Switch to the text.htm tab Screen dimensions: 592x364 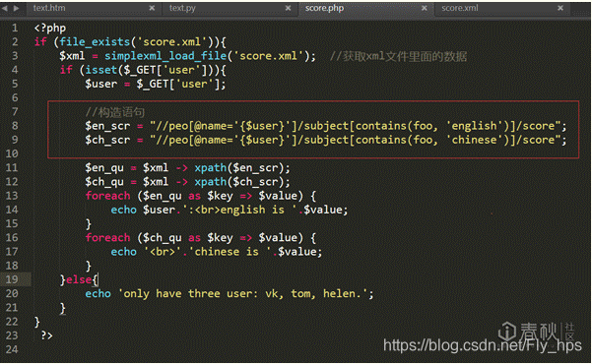coord(49,8)
